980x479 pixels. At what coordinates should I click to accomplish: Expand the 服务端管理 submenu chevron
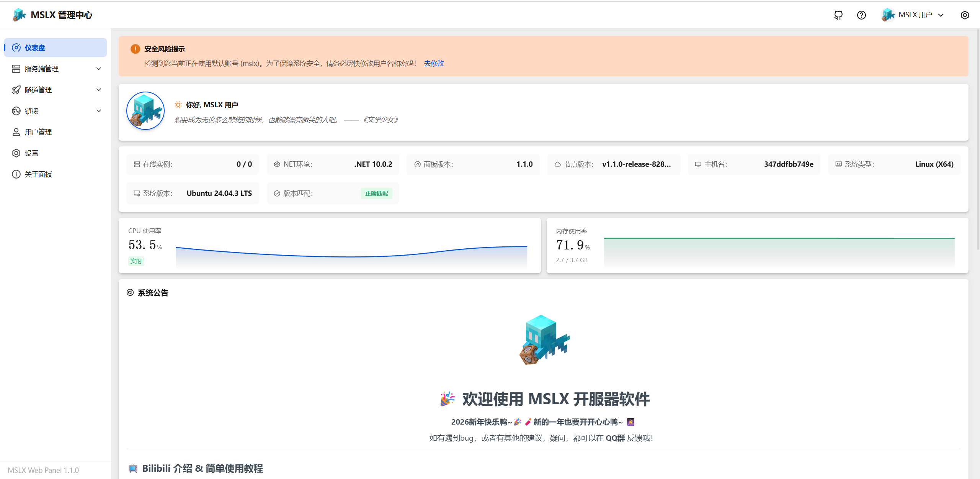click(x=99, y=69)
